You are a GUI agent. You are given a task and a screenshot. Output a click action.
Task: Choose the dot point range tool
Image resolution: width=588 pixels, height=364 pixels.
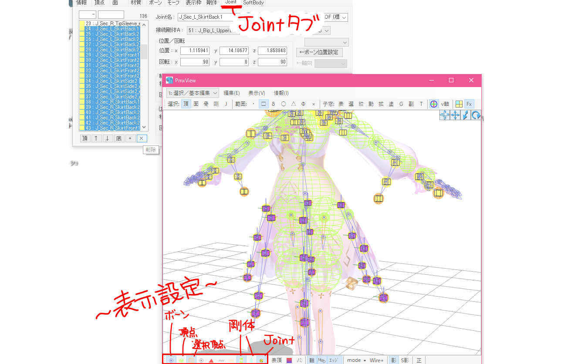click(x=253, y=104)
